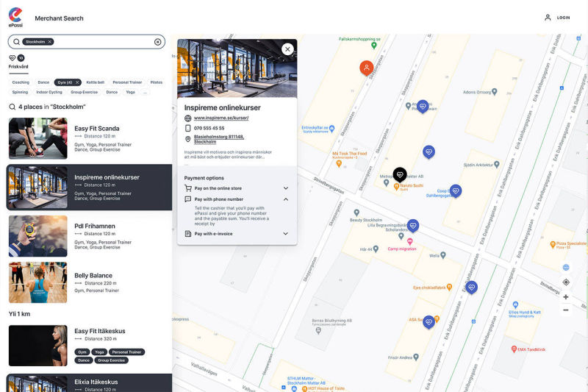Screen dimensions: 588x392
Task: Focus the merchant search input field
Action: [86, 42]
